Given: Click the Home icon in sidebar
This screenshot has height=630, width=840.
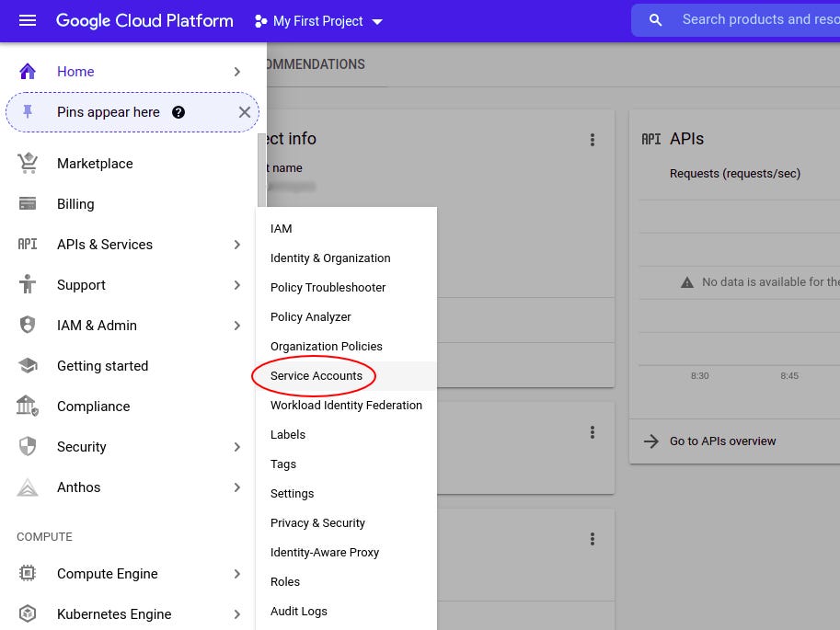Looking at the screenshot, I should pos(28,71).
